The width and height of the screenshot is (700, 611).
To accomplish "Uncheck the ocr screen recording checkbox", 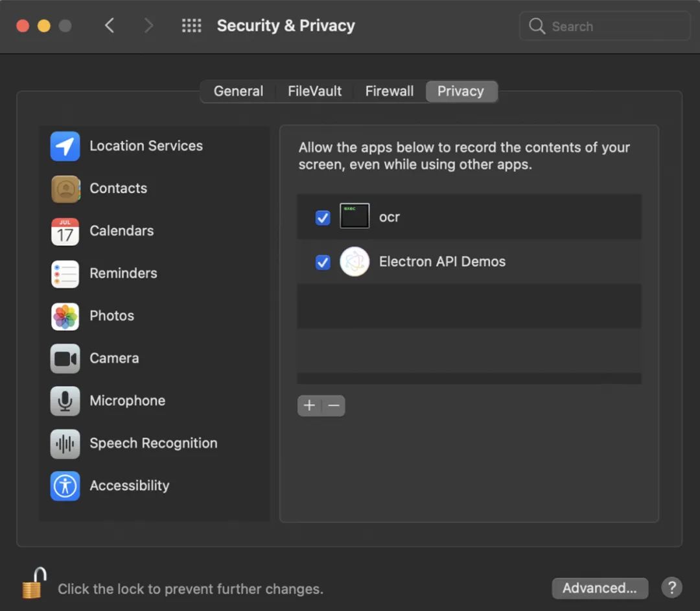I will [x=323, y=218].
